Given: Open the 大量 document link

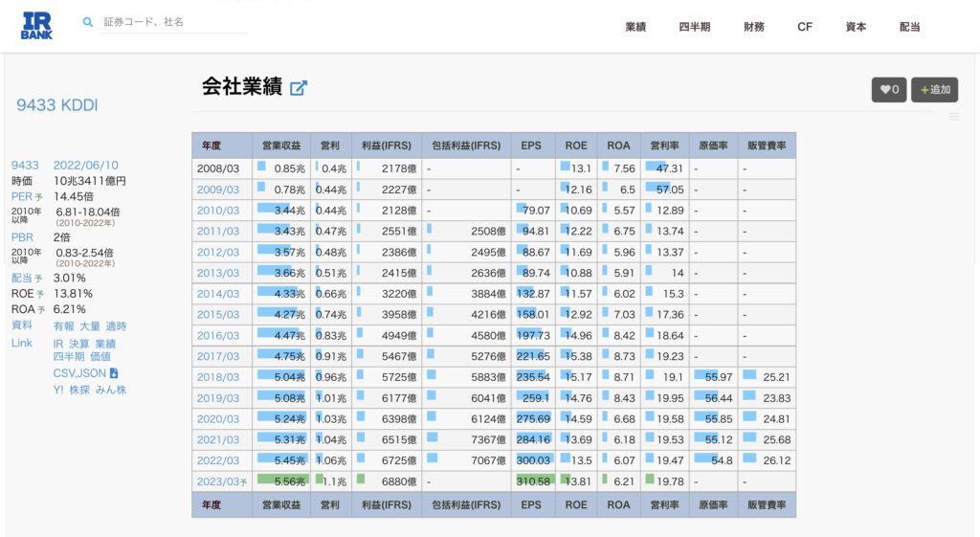Looking at the screenshot, I should pyautogui.click(x=90, y=326).
